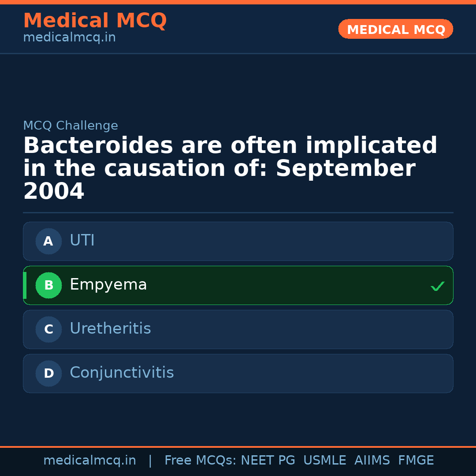Click "AIIMS" in the footer
The height and width of the screenshot is (476, 476).
(x=372, y=461)
